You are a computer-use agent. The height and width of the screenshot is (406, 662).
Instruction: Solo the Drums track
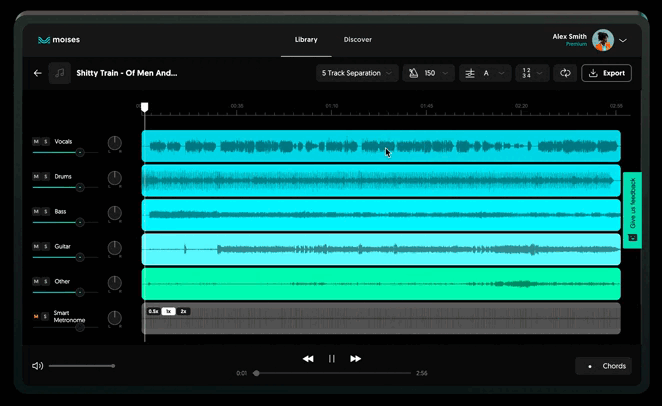pos(46,176)
